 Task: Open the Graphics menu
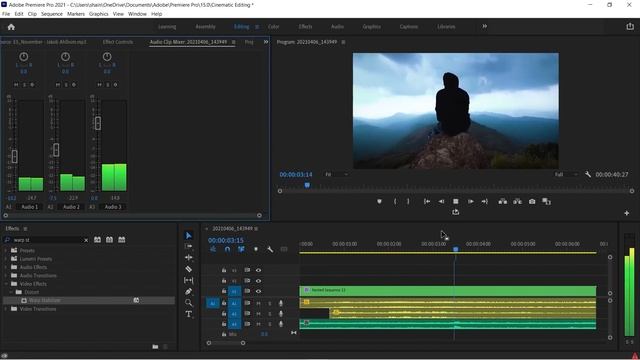[99, 14]
